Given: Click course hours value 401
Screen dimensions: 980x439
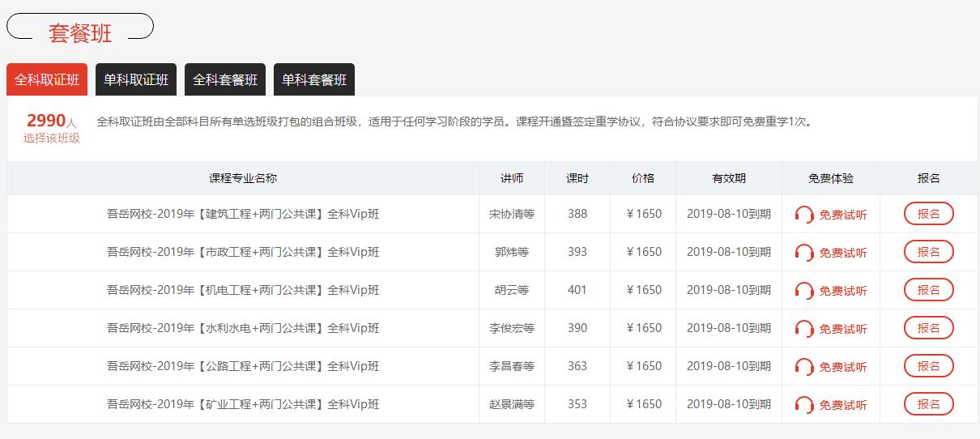Looking at the screenshot, I should 577,290.
